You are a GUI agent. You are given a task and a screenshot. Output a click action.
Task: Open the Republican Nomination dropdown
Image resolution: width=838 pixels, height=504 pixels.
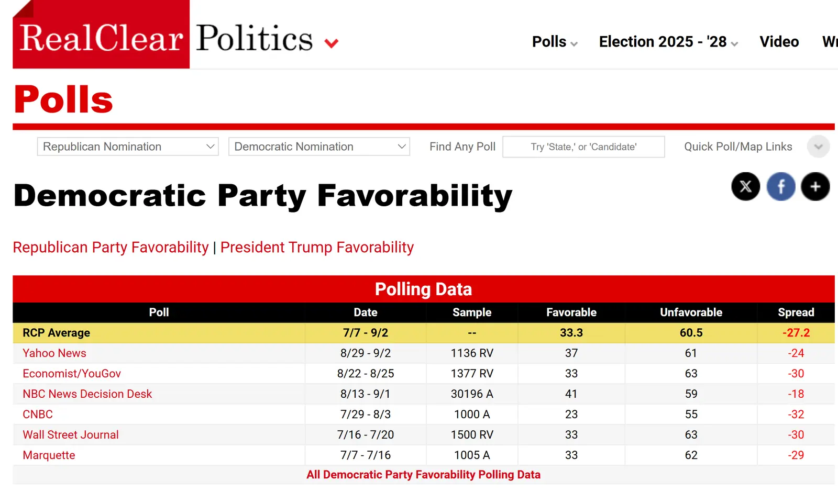click(x=128, y=147)
